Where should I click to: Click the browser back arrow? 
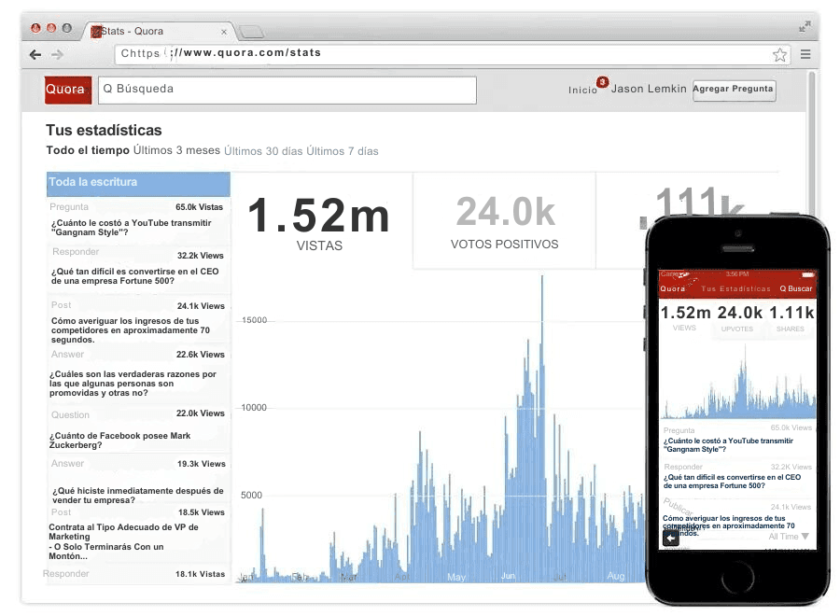pyautogui.click(x=35, y=55)
